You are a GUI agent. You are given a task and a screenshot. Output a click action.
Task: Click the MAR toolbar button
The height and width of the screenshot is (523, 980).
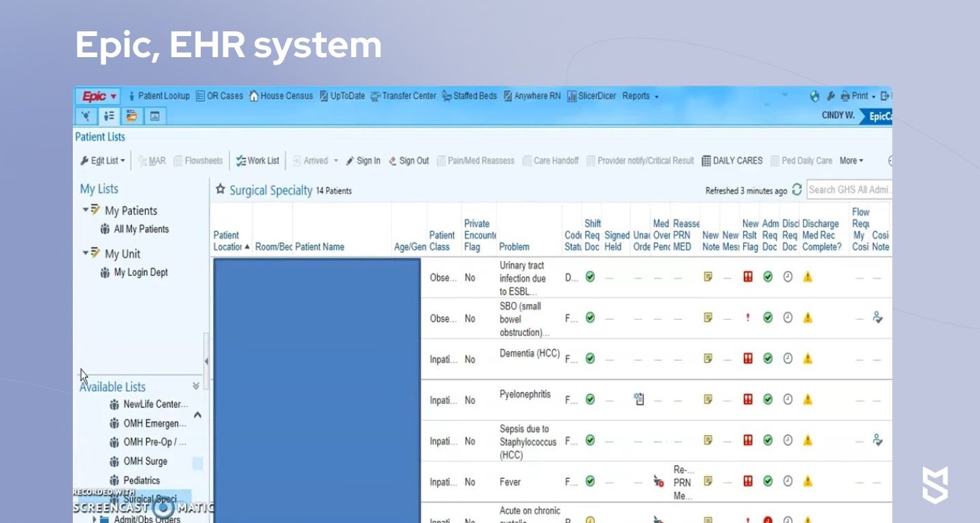pyautogui.click(x=152, y=161)
